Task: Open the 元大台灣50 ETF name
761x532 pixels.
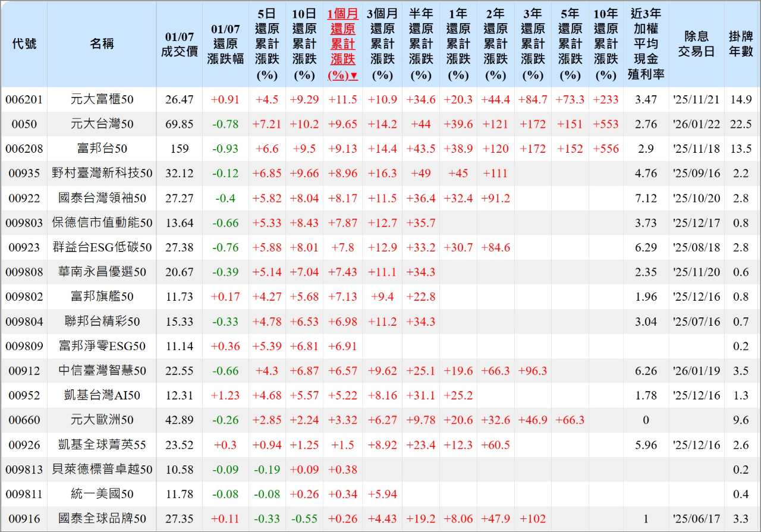Action: pyautogui.click(x=102, y=124)
